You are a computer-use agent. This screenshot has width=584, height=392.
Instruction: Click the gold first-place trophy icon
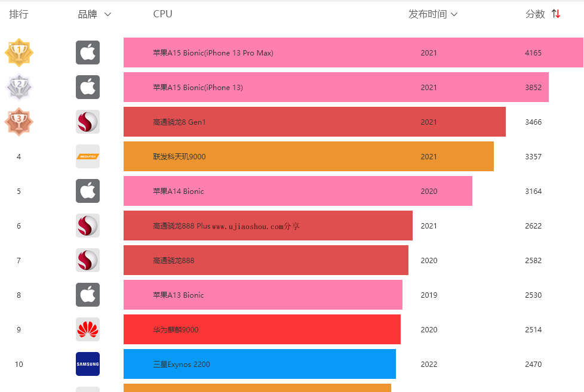pyautogui.click(x=19, y=53)
